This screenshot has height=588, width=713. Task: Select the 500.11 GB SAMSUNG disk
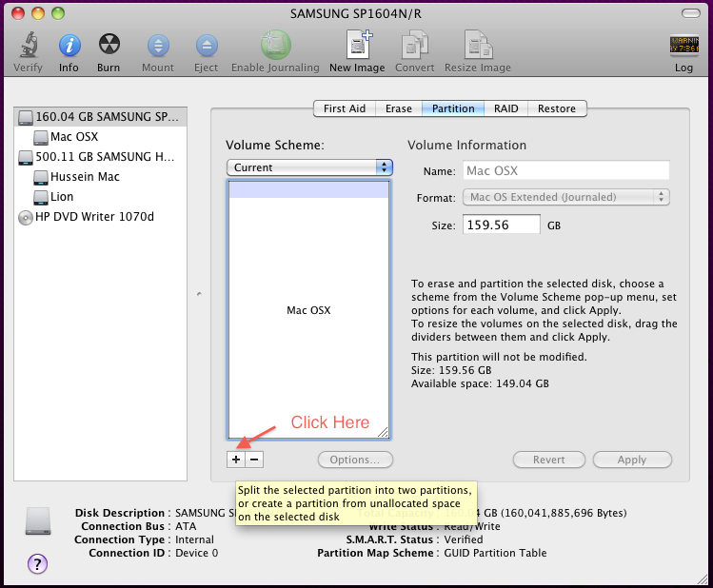tap(101, 157)
